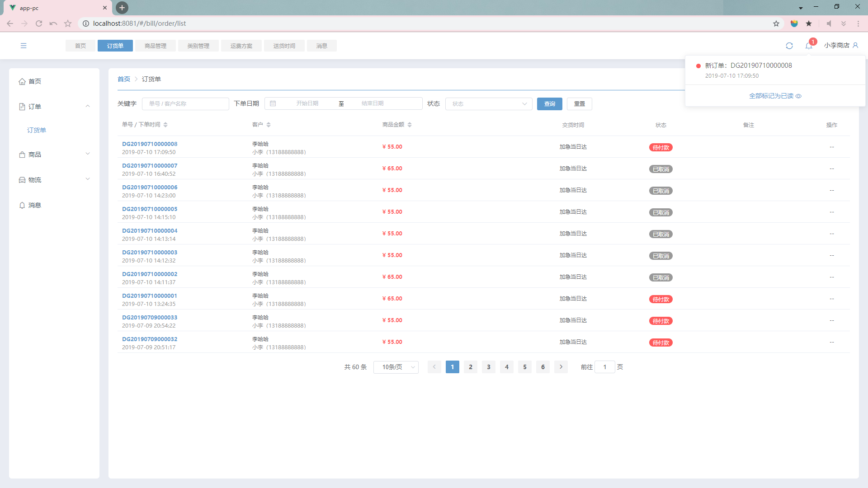Reload the page with browser refresh

[x=39, y=23]
